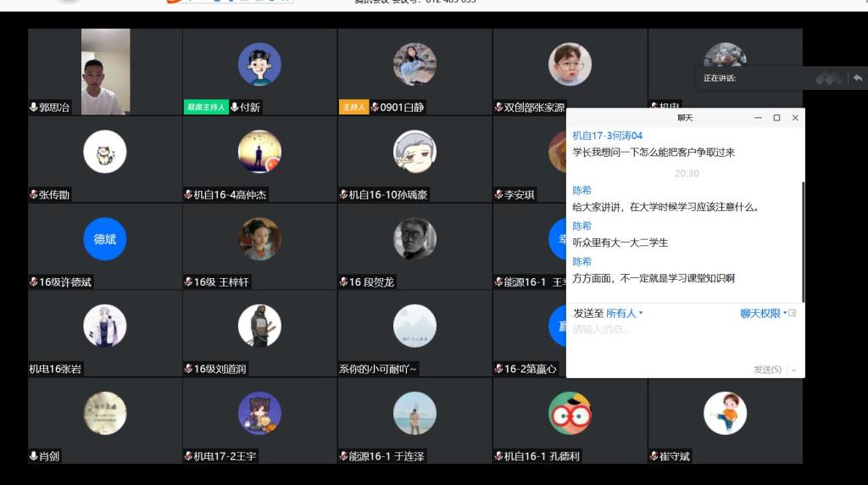Click the chat panel vertical scrollbar
Screen dimensions: 868x485
[802, 242]
